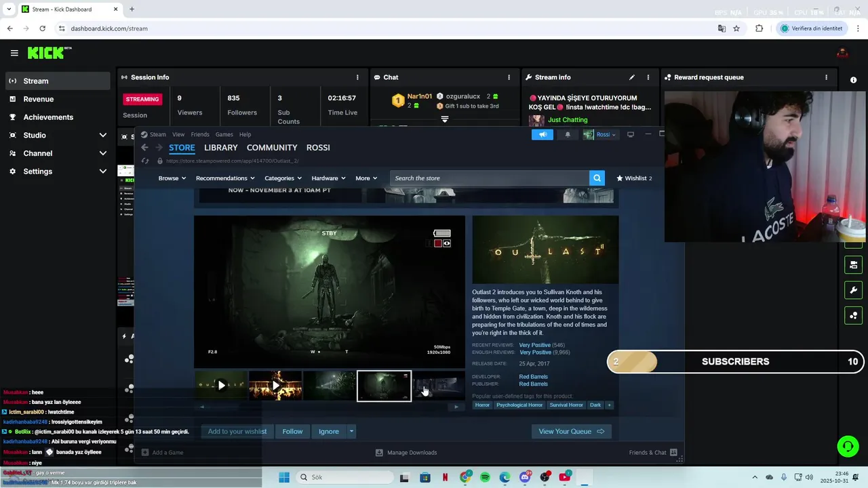The width and height of the screenshot is (868, 488).
Task: Open the Ignore button dropdown arrow
Action: (351, 431)
